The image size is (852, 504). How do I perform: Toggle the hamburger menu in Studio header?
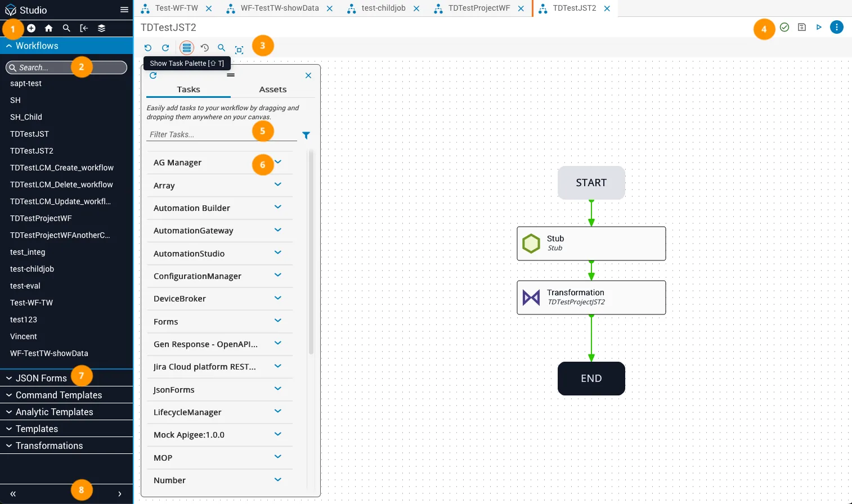[x=124, y=10]
